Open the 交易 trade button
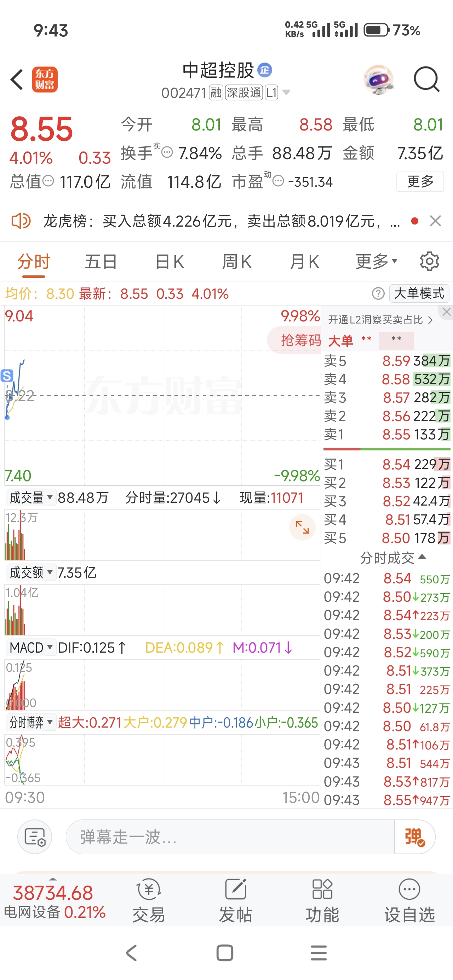Image resolution: width=453 pixels, height=980 pixels. (x=149, y=901)
